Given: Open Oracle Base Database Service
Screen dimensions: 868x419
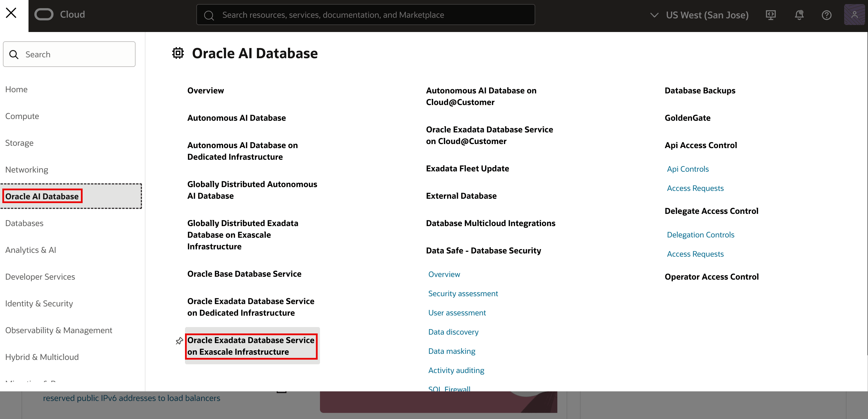Looking at the screenshot, I should (x=244, y=274).
